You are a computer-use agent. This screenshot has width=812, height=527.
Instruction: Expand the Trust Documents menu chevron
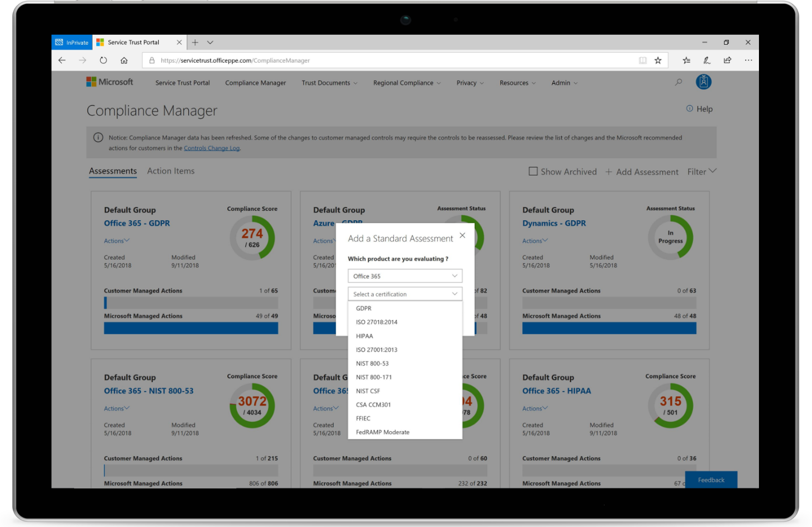356,83
